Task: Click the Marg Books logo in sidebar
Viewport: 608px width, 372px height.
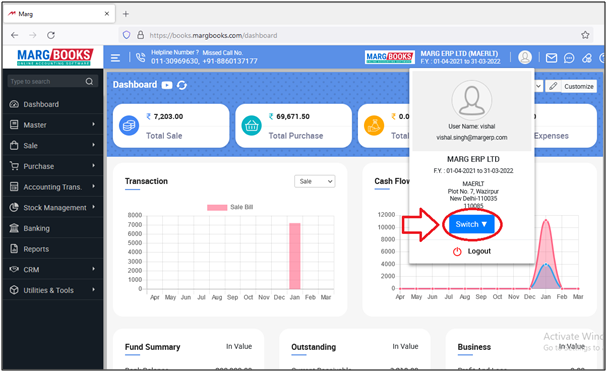Action: (x=55, y=57)
